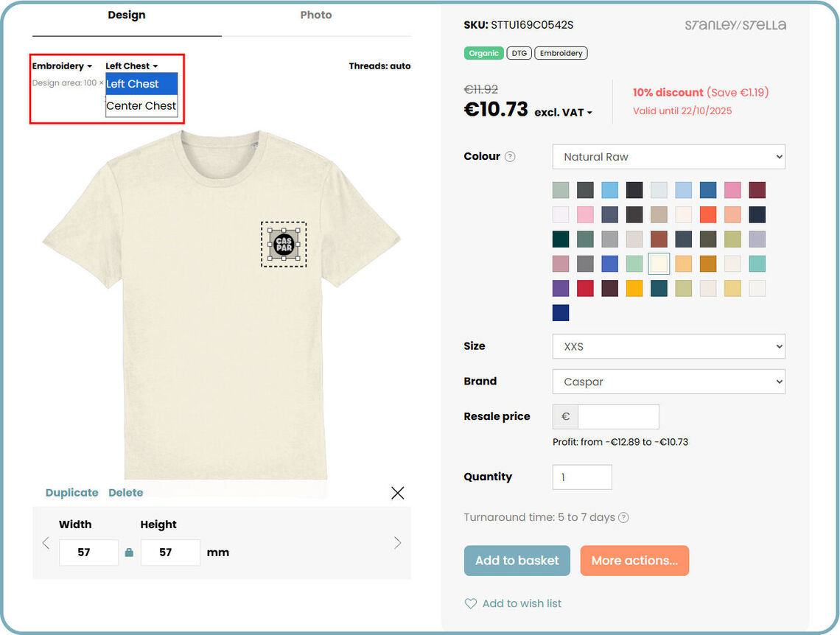Click the turnaround time help icon
This screenshot has width=840, height=635.
[623, 517]
